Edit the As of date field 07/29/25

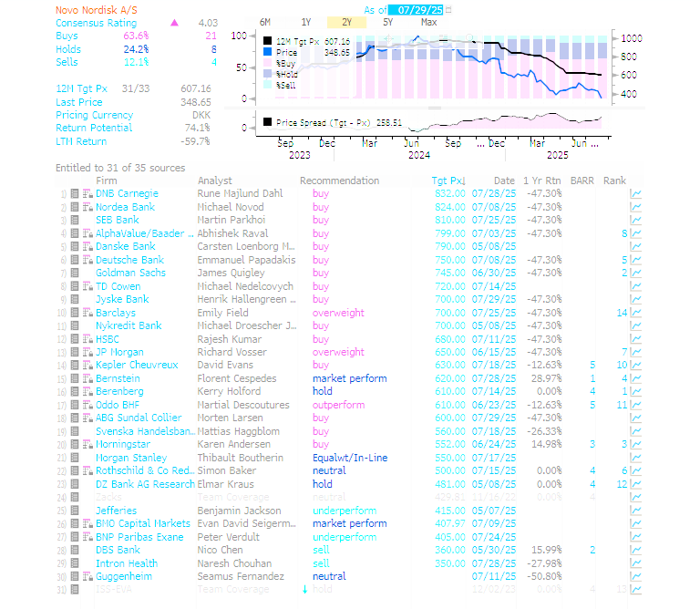416,9
